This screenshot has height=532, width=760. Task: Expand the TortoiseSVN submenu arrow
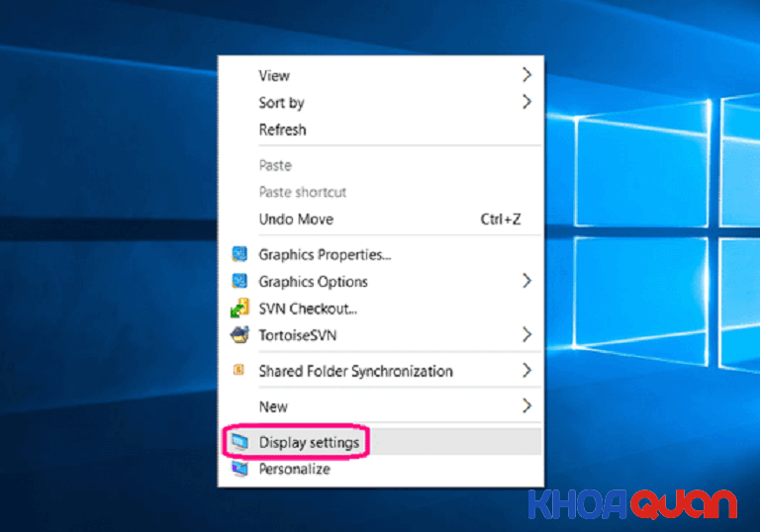526,335
